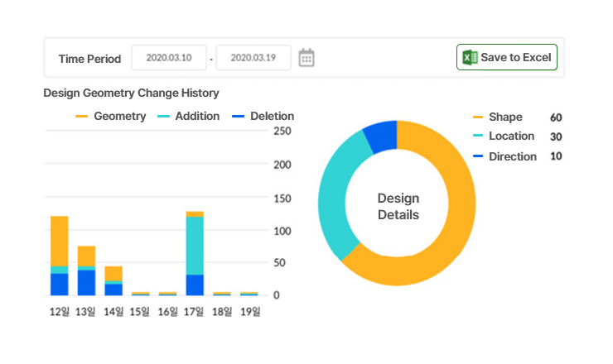Click the Design Details donut center label
This screenshot has height=364, width=613.
pos(398,207)
